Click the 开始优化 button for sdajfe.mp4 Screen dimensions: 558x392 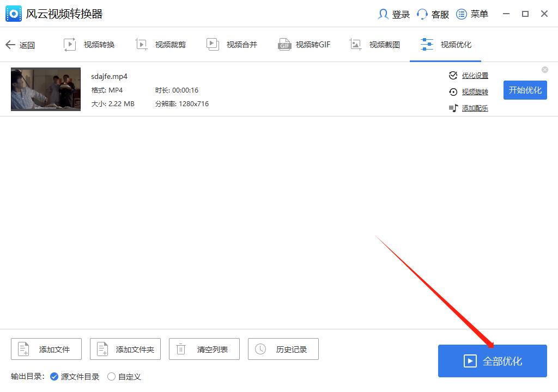(x=525, y=90)
